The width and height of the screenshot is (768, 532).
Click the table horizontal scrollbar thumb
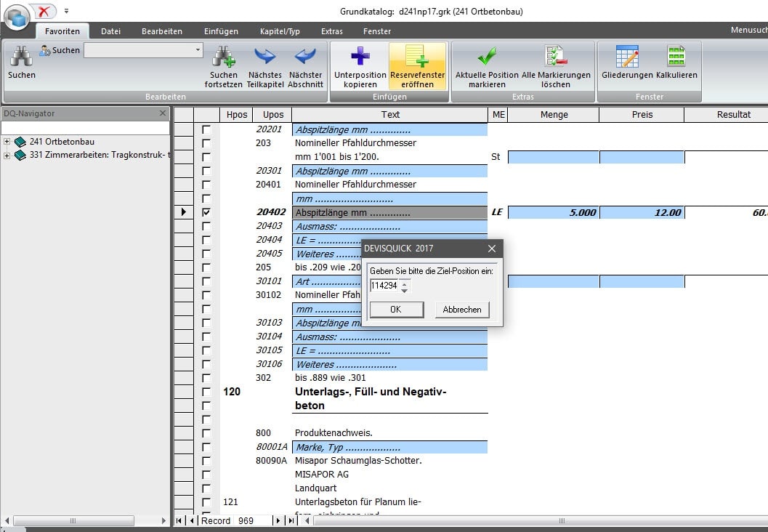point(563,520)
